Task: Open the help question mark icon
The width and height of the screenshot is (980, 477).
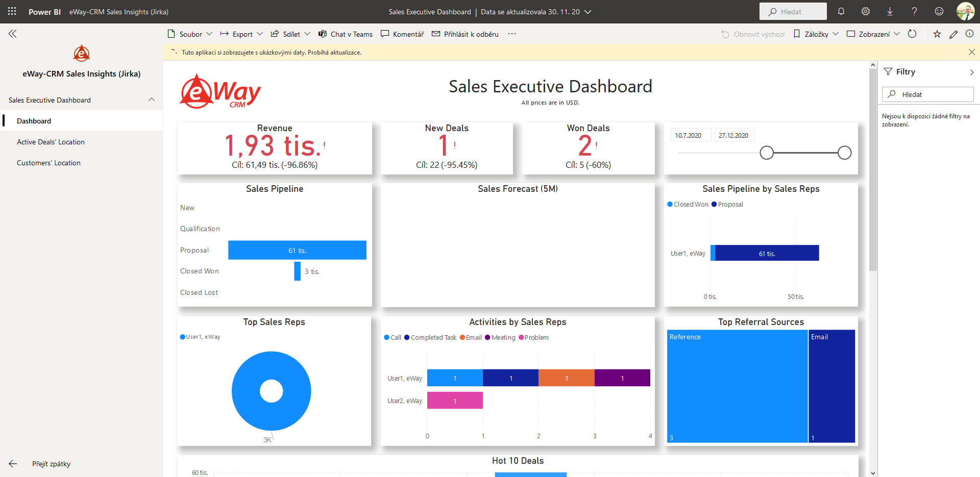Action: click(914, 11)
